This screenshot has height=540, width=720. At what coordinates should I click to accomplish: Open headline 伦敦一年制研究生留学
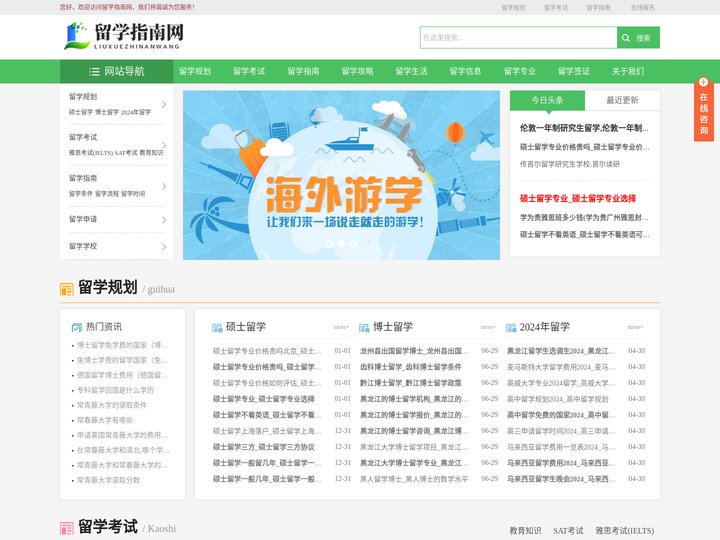pos(584,128)
